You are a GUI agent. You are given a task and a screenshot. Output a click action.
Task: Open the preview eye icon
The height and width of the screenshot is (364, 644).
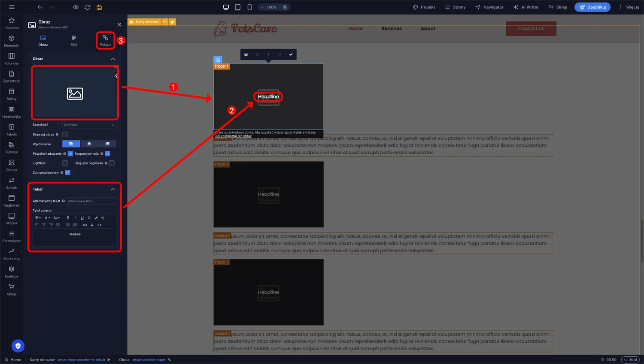76,7
